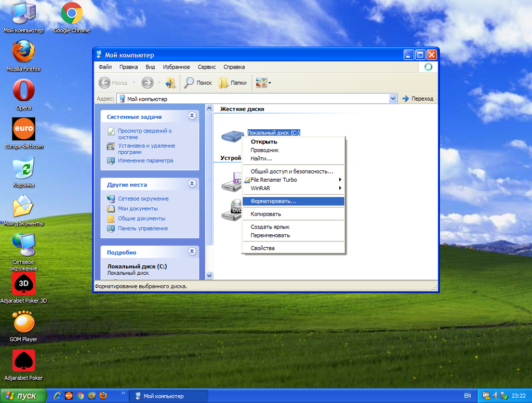Click Общие документы link in sidebar

point(141,218)
